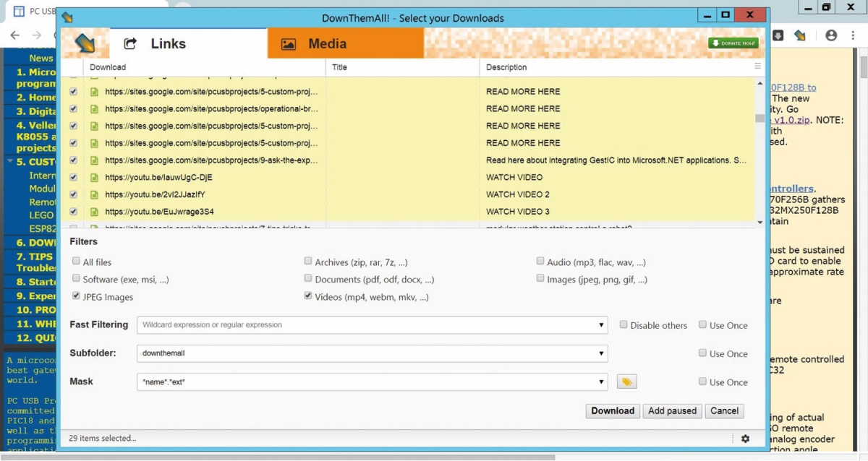Screen dimensions: 868x461
Task: Enable the Audio (mp3, flac, wav) filter
Action: coord(540,262)
